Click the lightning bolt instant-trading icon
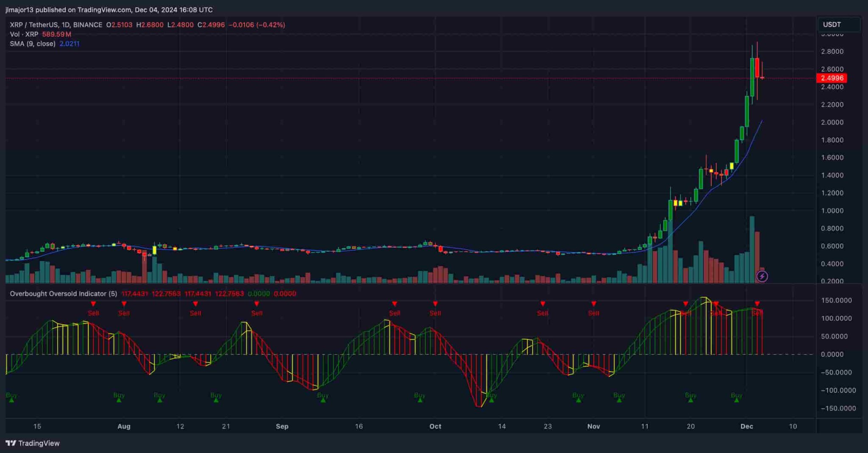Viewport: 868px width, 453px height. pos(762,276)
